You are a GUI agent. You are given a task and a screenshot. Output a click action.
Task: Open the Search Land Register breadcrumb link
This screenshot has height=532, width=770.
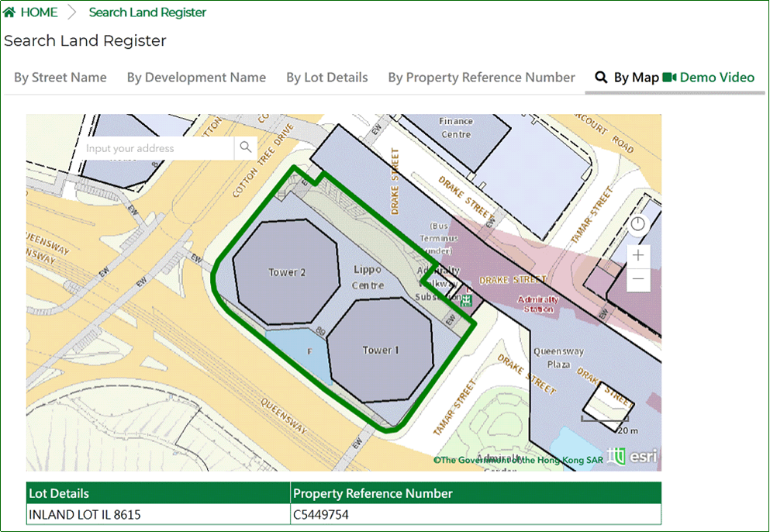coord(147,12)
